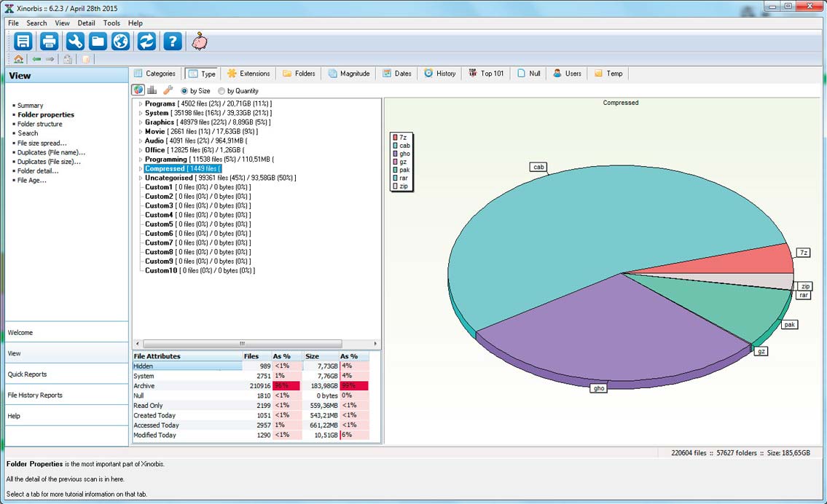This screenshot has height=504, width=827.
Task: Expand the Audio tree node arrow
Action: [x=141, y=141]
